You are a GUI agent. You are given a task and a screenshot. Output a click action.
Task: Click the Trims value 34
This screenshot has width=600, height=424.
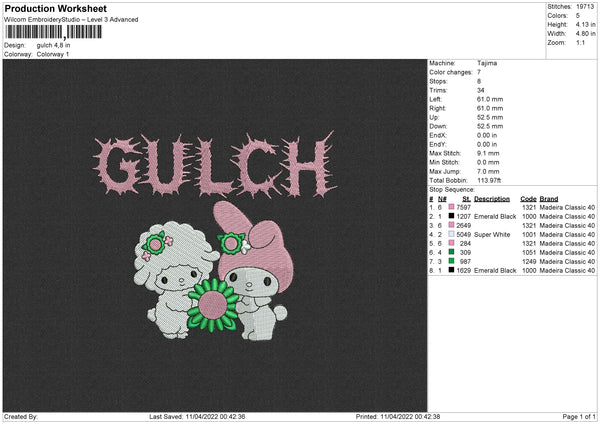[481, 90]
